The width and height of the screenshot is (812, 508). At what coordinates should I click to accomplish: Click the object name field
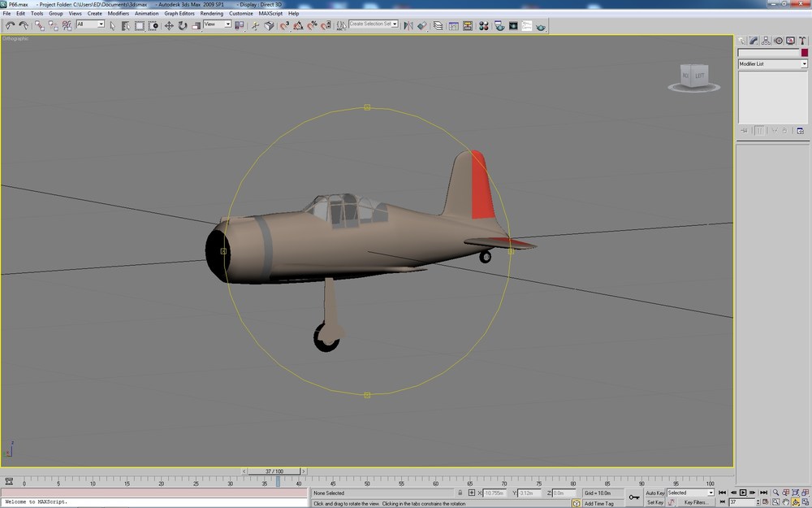point(768,53)
